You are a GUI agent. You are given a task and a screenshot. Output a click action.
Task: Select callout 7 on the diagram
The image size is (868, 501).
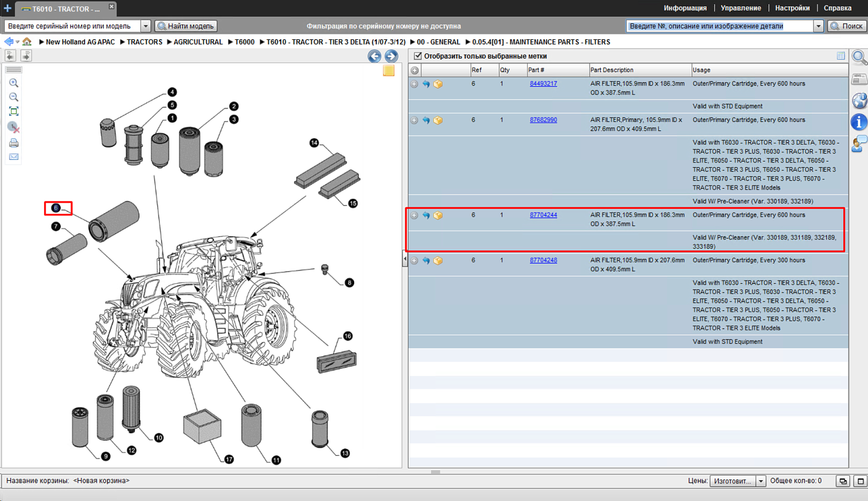[56, 226]
